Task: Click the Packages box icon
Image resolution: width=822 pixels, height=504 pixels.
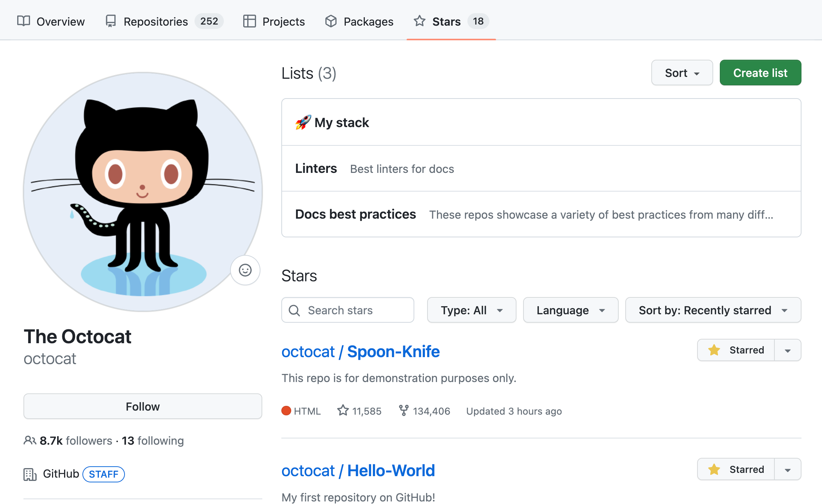Action: click(x=331, y=21)
